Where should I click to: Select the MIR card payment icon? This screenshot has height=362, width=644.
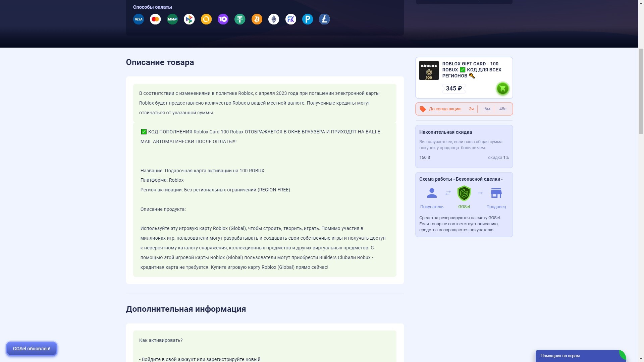172,19
